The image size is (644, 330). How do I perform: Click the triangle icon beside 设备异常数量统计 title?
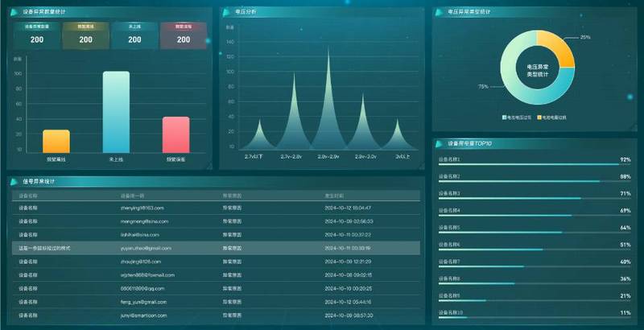click(14, 12)
